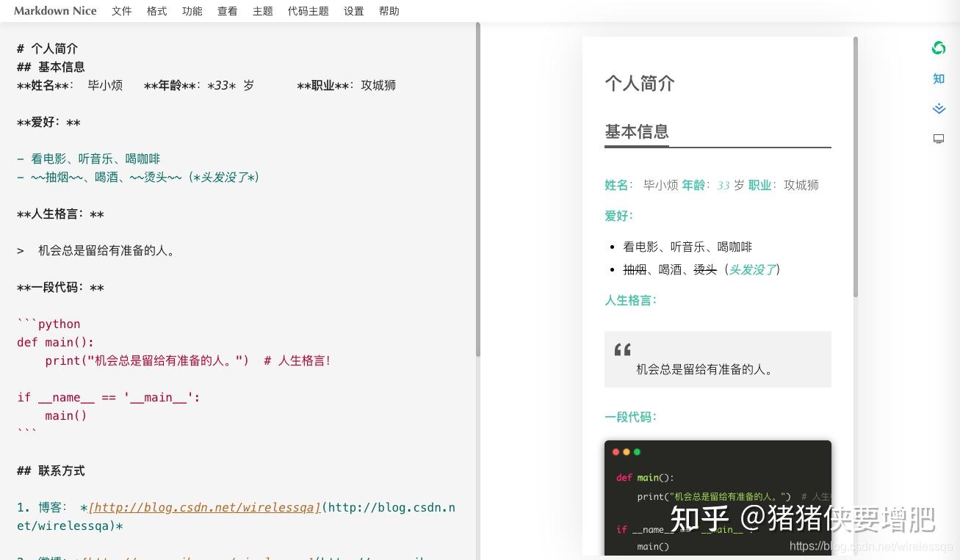This screenshot has height=560, width=960.
Task: Click the 个人简介 heading in the preview
Action: click(x=639, y=83)
